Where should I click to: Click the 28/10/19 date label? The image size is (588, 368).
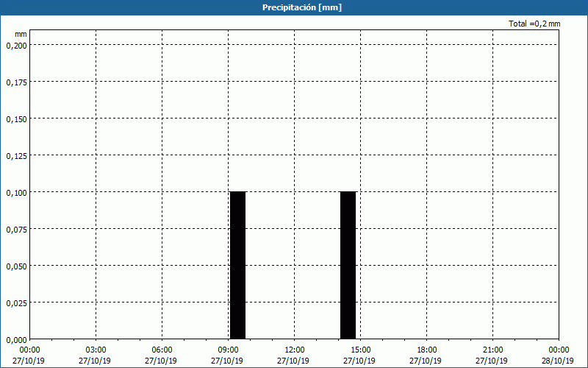click(558, 361)
